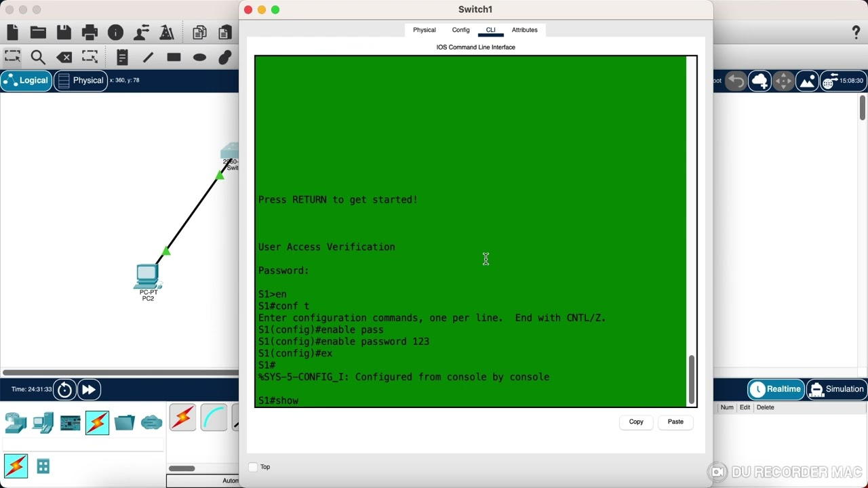Click the Move Object arrows icon
The width and height of the screenshot is (868, 488).
pyautogui.click(x=783, y=81)
